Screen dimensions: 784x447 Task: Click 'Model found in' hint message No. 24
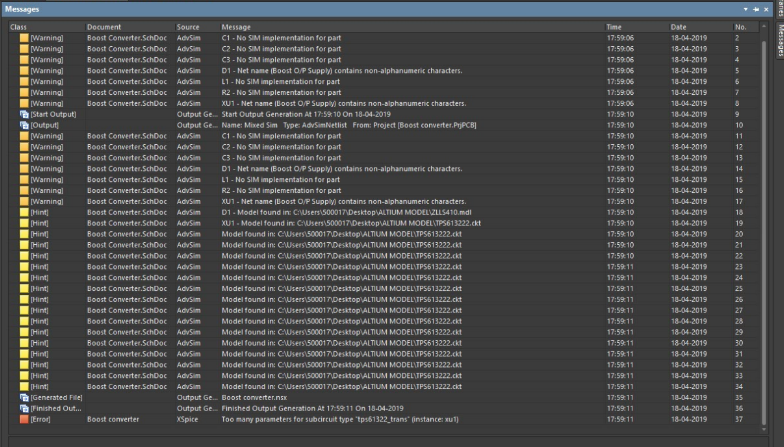pyautogui.click(x=342, y=278)
